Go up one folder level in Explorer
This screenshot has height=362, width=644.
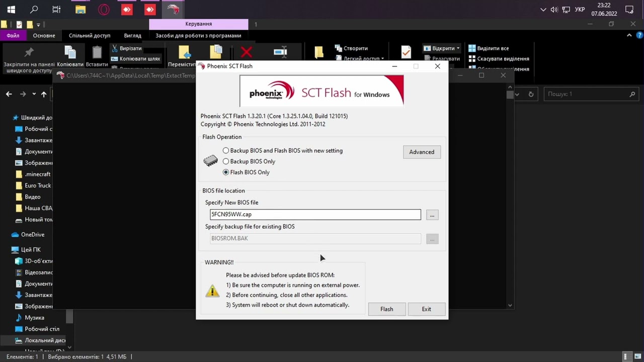click(44, 94)
